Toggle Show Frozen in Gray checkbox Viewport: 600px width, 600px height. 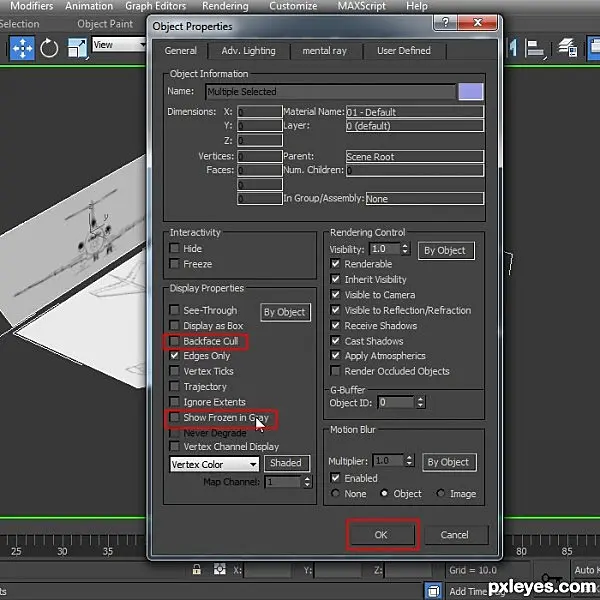pyautogui.click(x=174, y=417)
